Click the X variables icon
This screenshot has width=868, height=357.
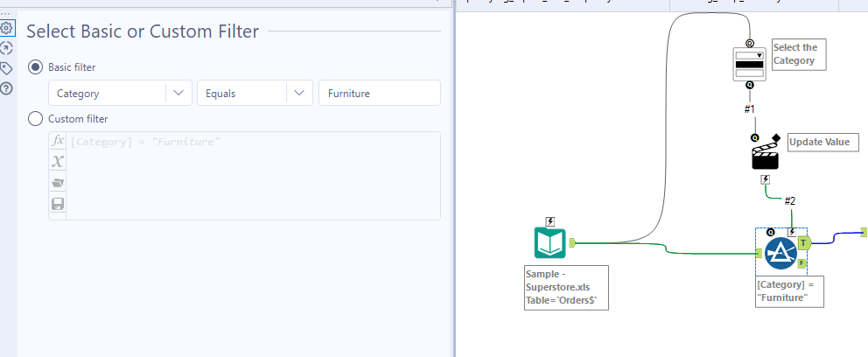[x=58, y=162]
